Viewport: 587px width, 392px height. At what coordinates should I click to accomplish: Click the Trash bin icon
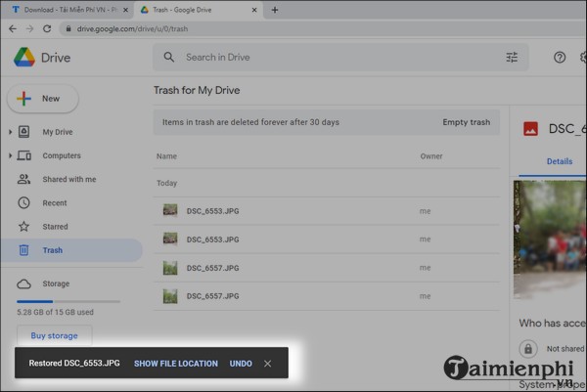23,250
